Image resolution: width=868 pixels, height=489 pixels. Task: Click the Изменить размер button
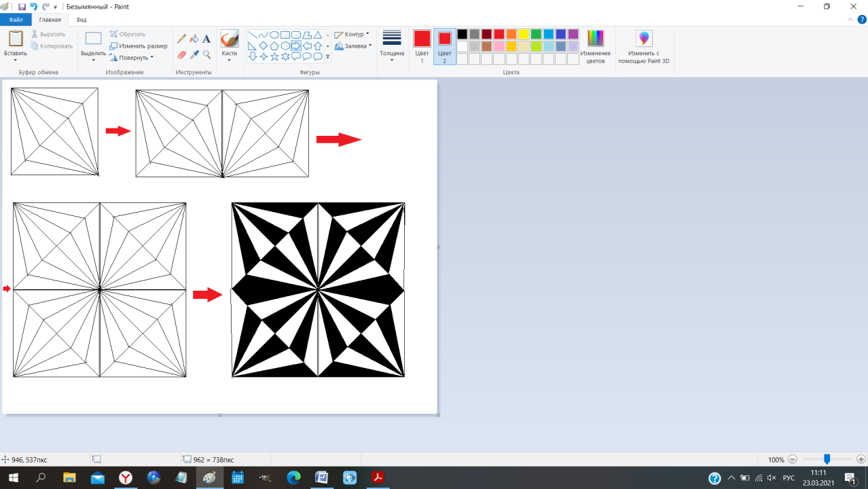[139, 46]
